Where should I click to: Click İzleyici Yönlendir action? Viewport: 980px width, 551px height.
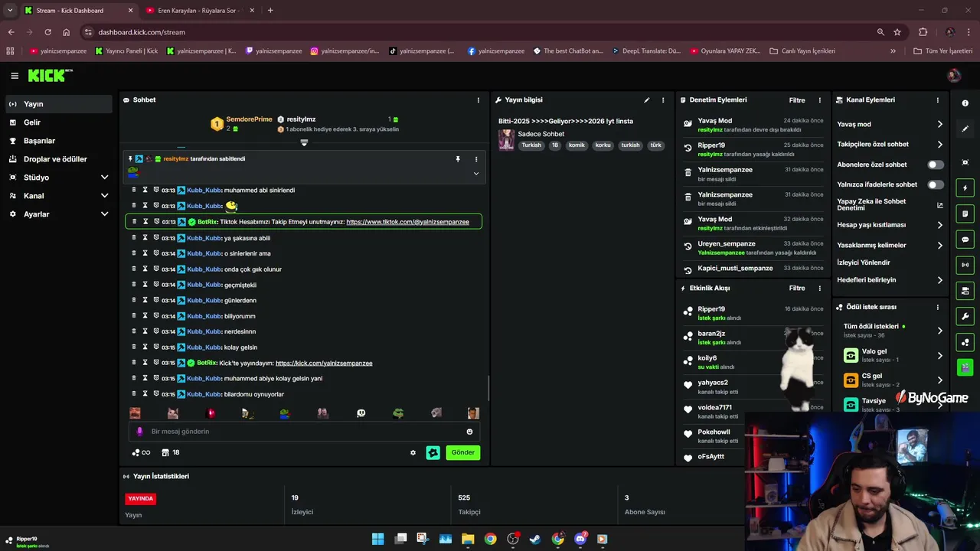coord(864,262)
